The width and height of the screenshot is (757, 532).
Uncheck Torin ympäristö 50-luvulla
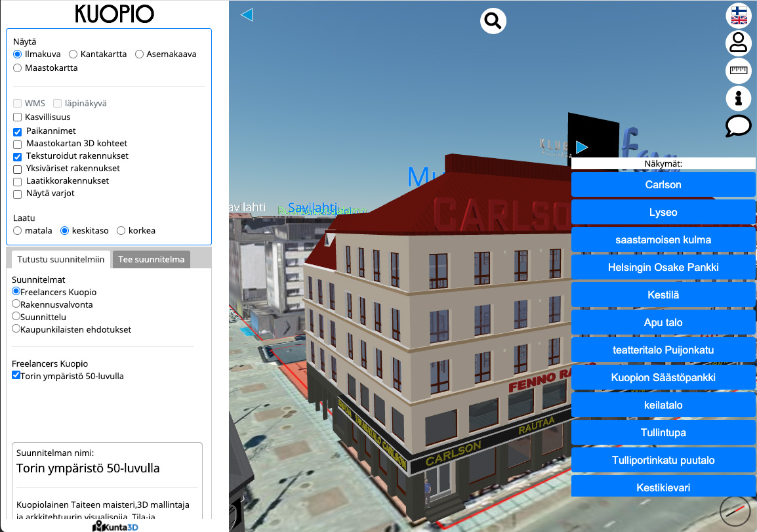[16, 375]
